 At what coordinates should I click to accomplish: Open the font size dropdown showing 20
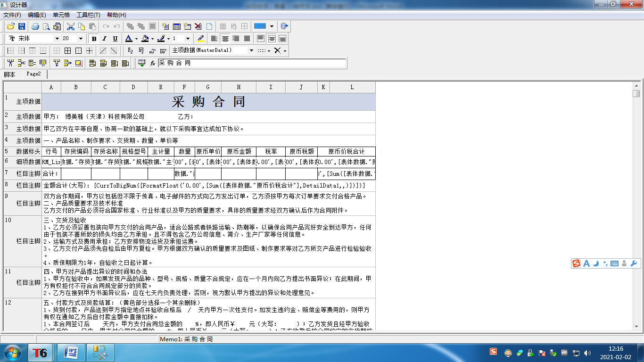click(81, 39)
